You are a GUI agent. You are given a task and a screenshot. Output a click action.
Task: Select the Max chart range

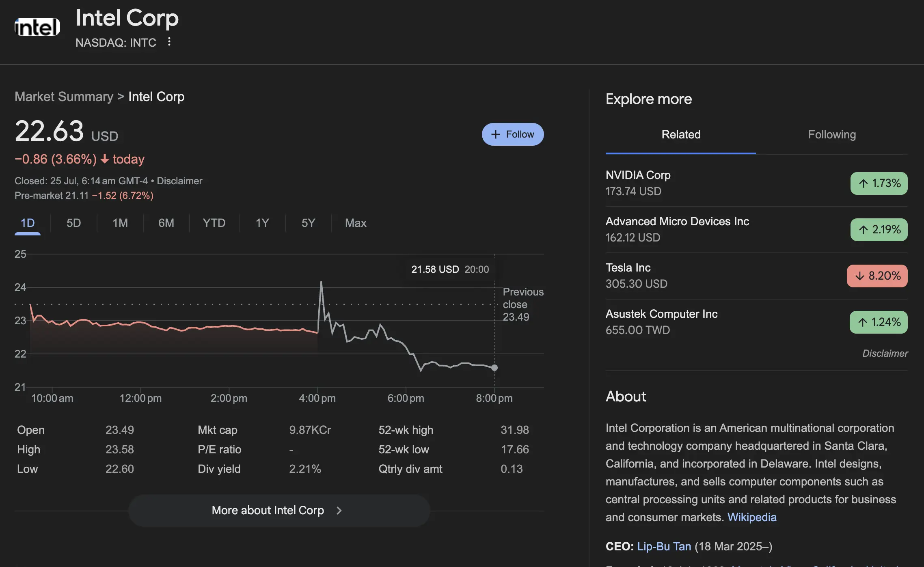coord(356,223)
